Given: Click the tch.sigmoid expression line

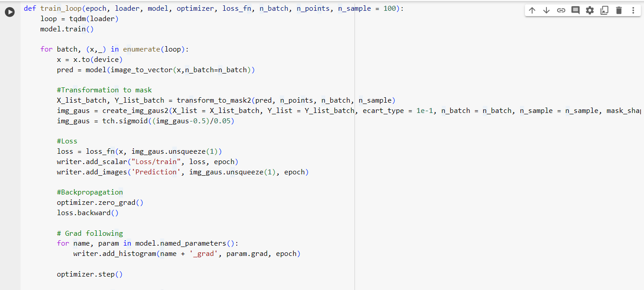Looking at the screenshot, I should click(x=145, y=121).
